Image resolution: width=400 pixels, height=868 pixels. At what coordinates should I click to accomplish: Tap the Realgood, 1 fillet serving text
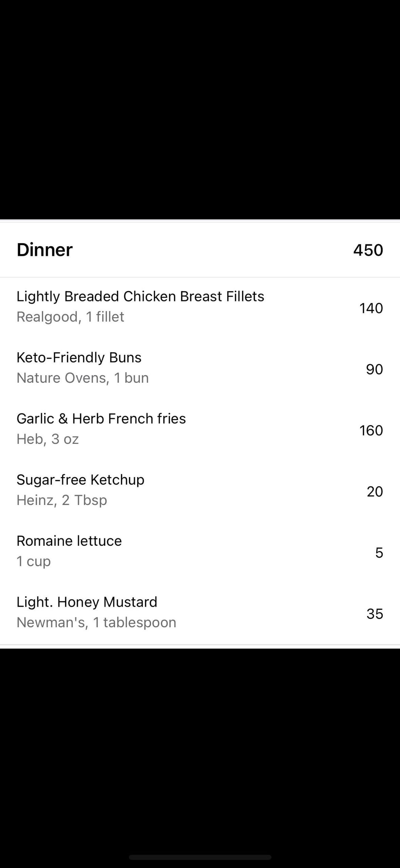(70, 317)
